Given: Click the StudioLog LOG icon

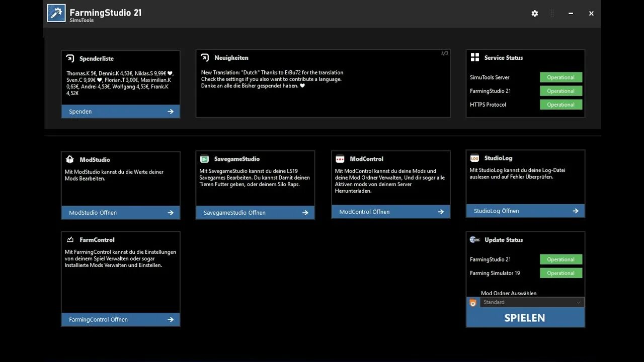Looking at the screenshot, I should tap(474, 158).
